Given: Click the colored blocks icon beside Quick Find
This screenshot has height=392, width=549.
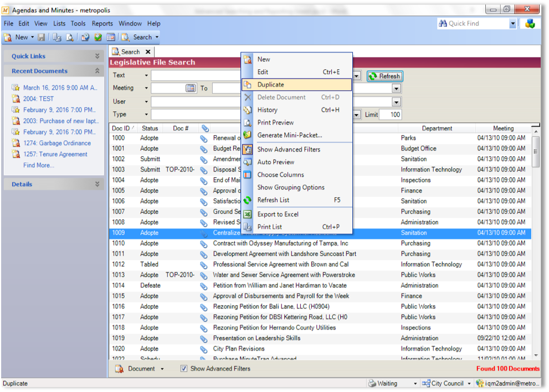Looking at the screenshot, I should [530, 24].
